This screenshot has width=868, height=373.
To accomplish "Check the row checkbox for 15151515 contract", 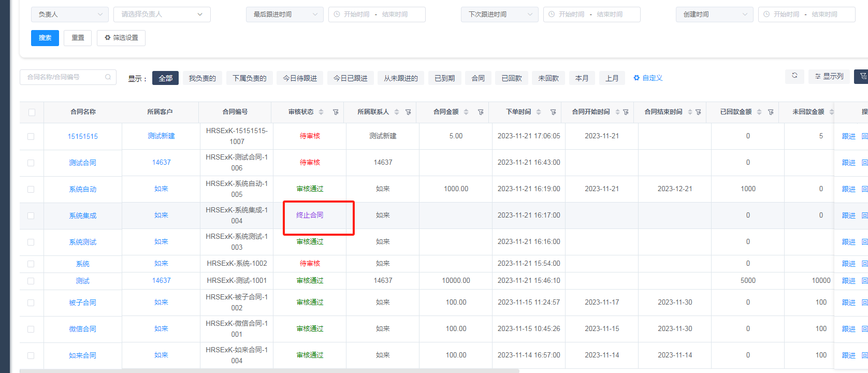I will pyautogui.click(x=31, y=136).
